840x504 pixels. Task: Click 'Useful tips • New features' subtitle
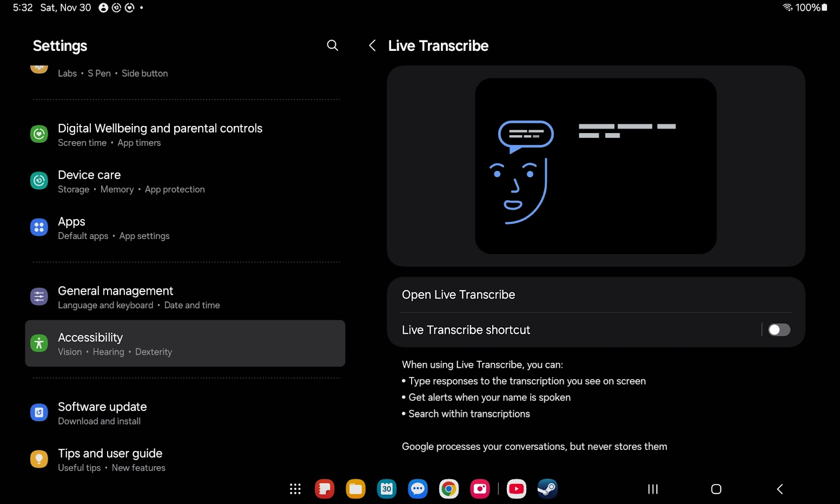pyautogui.click(x=111, y=468)
